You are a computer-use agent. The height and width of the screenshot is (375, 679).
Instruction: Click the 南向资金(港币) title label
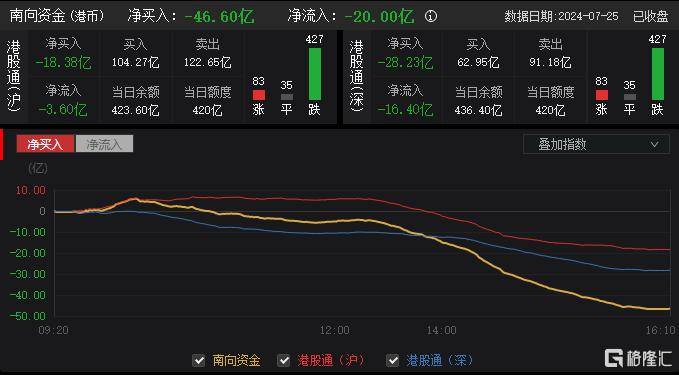(x=57, y=16)
